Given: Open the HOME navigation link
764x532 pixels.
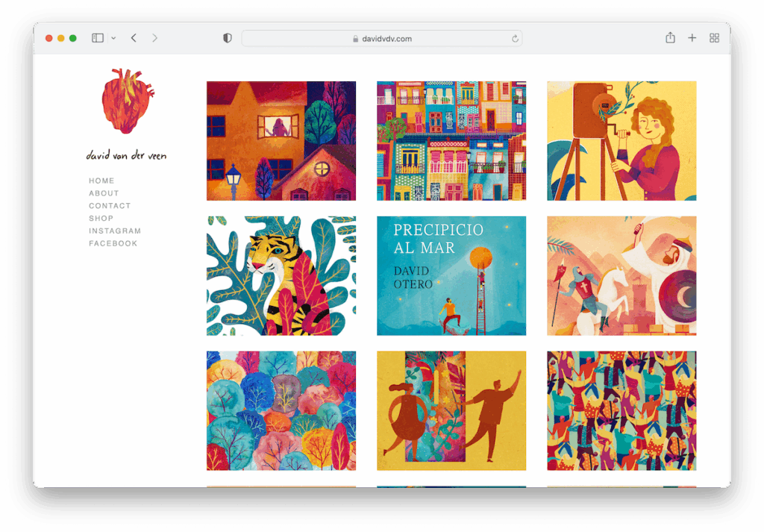Looking at the screenshot, I should coord(101,181).
